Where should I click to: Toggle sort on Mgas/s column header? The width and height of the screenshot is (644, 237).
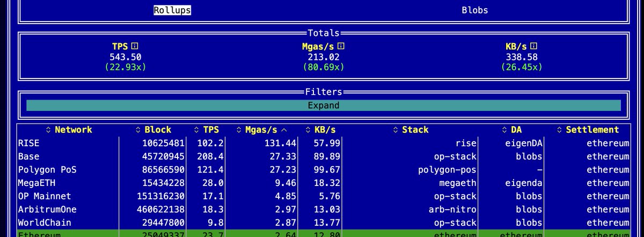(261, 130)
